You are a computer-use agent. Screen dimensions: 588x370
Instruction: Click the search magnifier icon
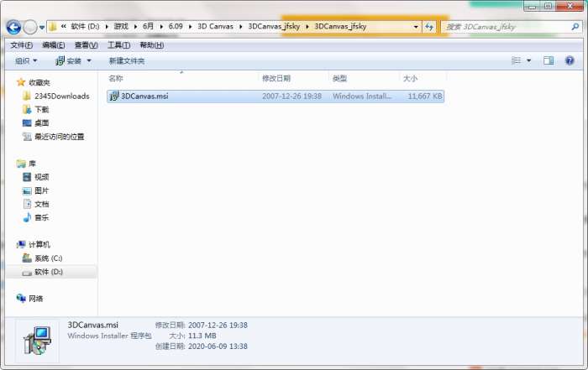click(x=575, y=27)
